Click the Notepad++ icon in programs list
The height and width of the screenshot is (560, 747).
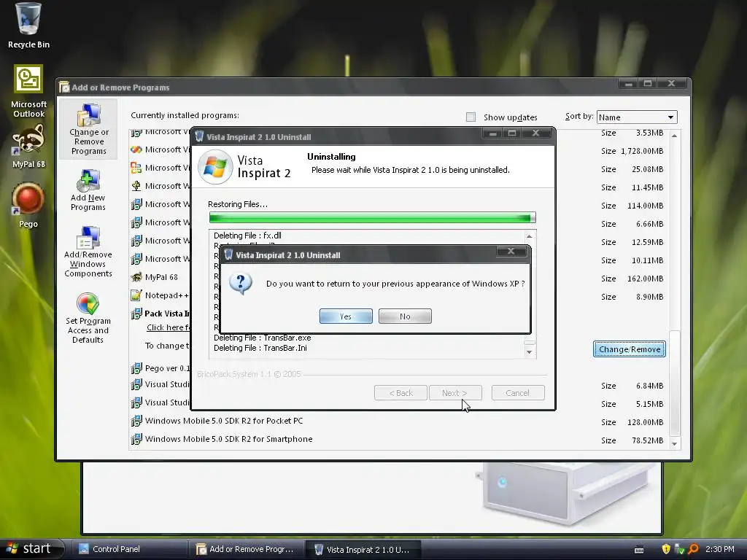point(136,295)
